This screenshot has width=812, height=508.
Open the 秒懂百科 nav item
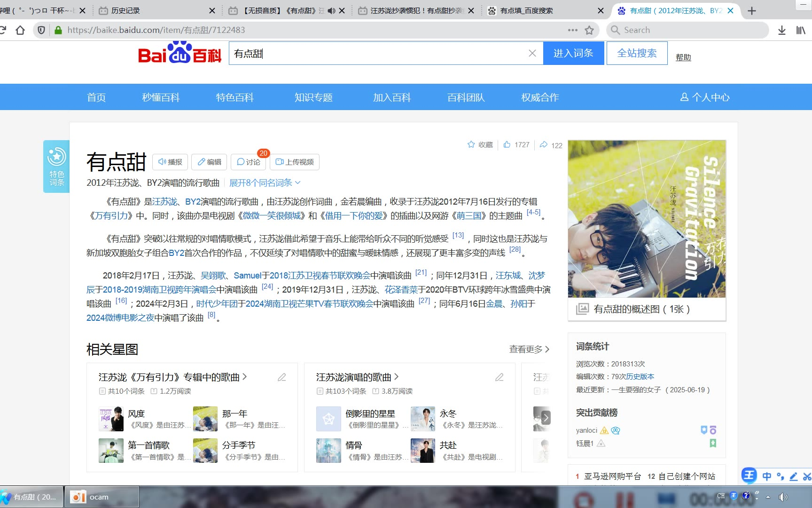[x=161, y=97]
